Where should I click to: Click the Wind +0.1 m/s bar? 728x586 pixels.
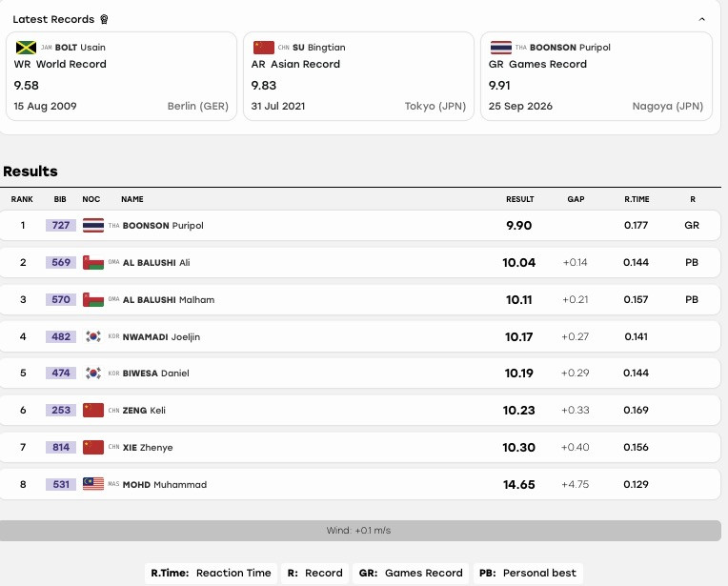[360, 531]
